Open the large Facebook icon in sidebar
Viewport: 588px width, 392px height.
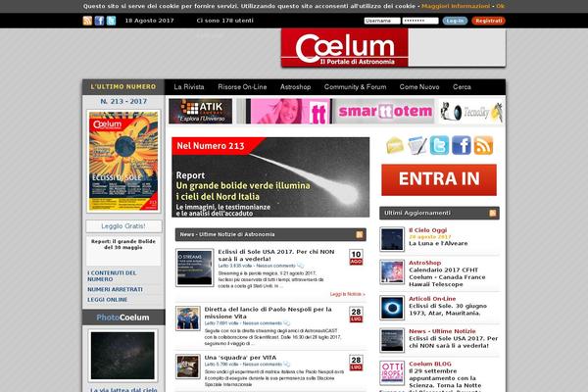462,145
